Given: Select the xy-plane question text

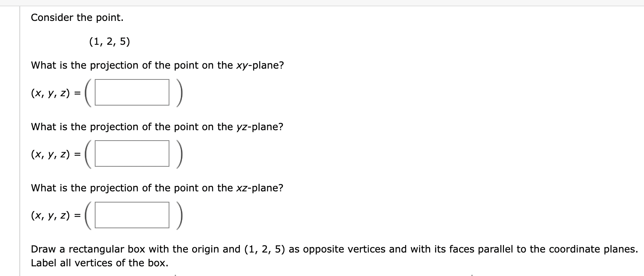Looking at the screenshot, I should click(x=157, y=66).
